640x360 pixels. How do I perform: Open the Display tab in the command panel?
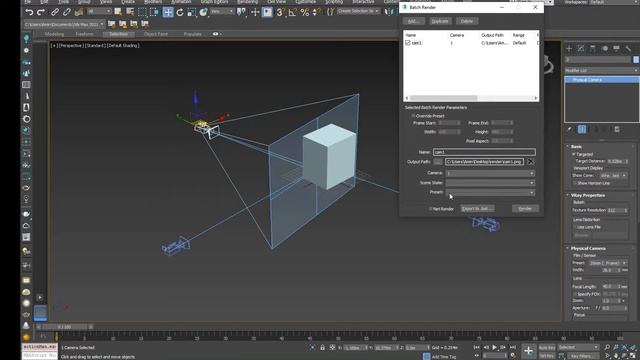616,49
